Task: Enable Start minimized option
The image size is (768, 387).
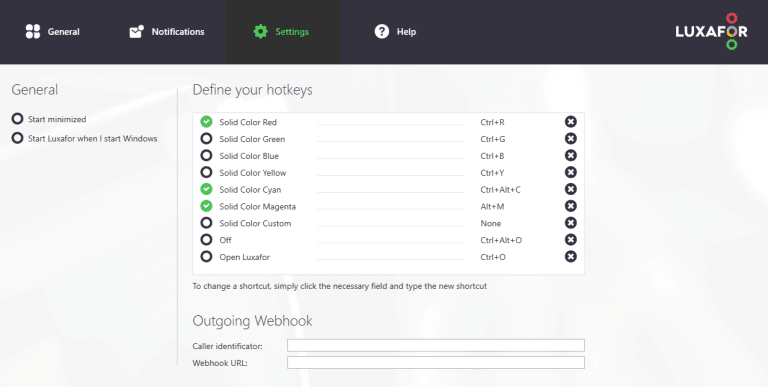Action: click(18, 119)
